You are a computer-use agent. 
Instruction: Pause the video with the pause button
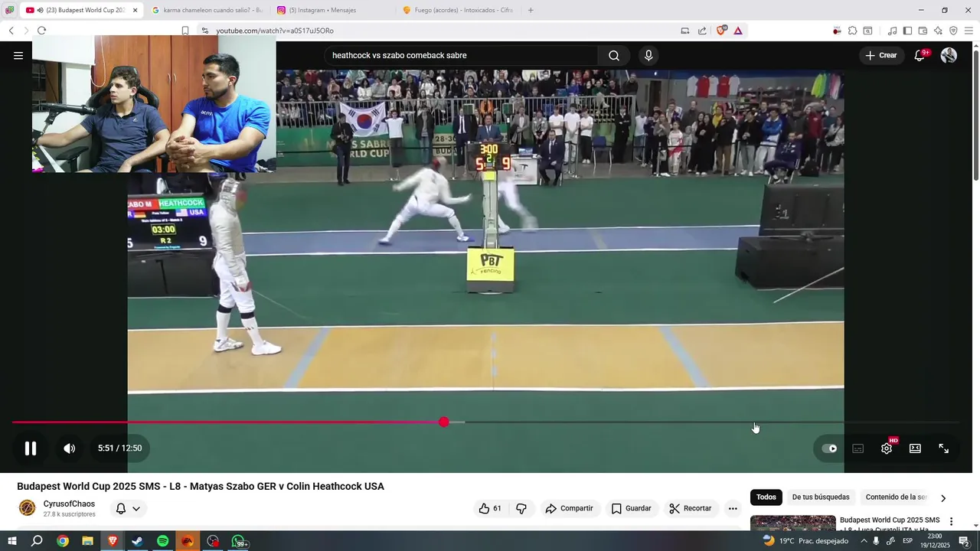pos(31,448)
